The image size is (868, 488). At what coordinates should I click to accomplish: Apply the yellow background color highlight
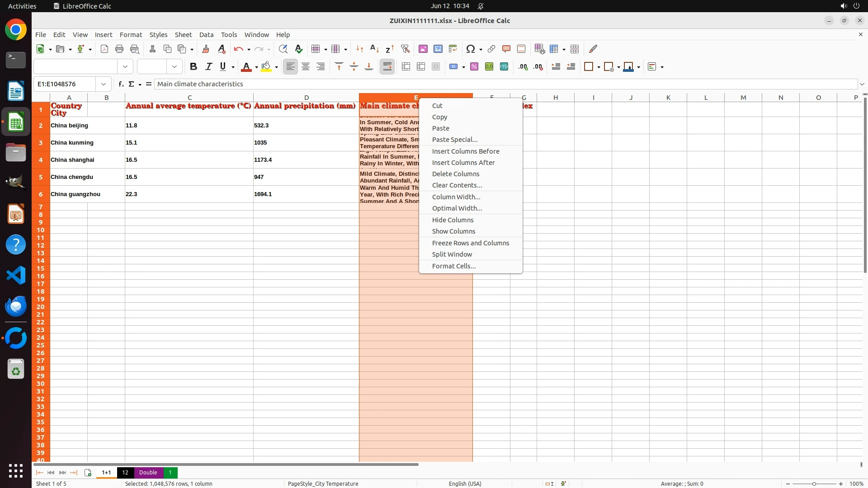point(266,67)
